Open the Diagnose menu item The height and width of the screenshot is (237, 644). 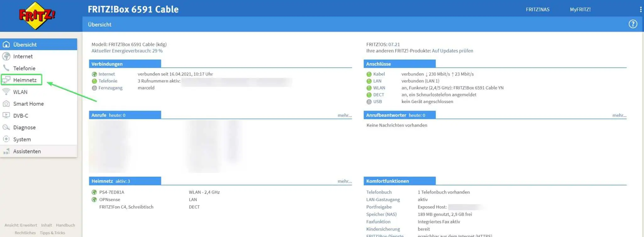pos(39,127)
